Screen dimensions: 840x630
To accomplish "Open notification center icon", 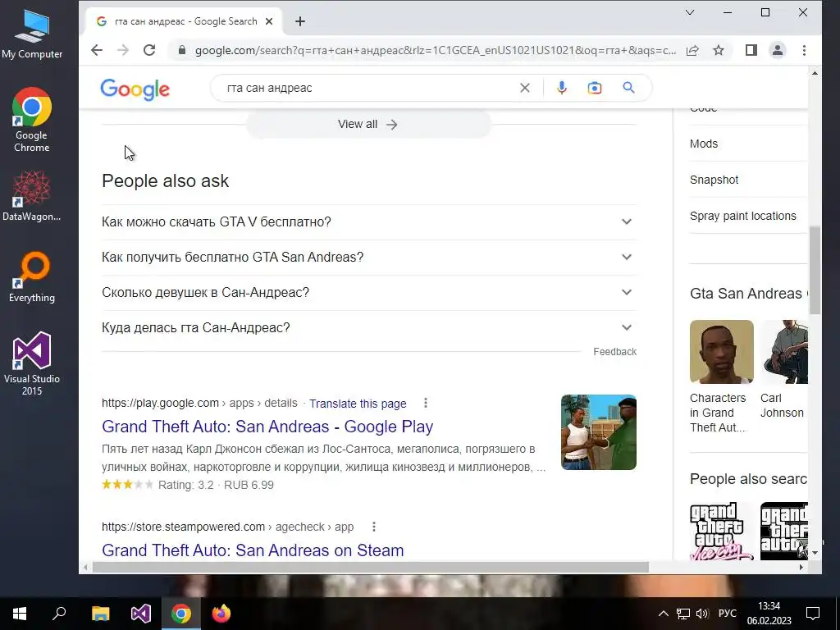I will 813,614.
